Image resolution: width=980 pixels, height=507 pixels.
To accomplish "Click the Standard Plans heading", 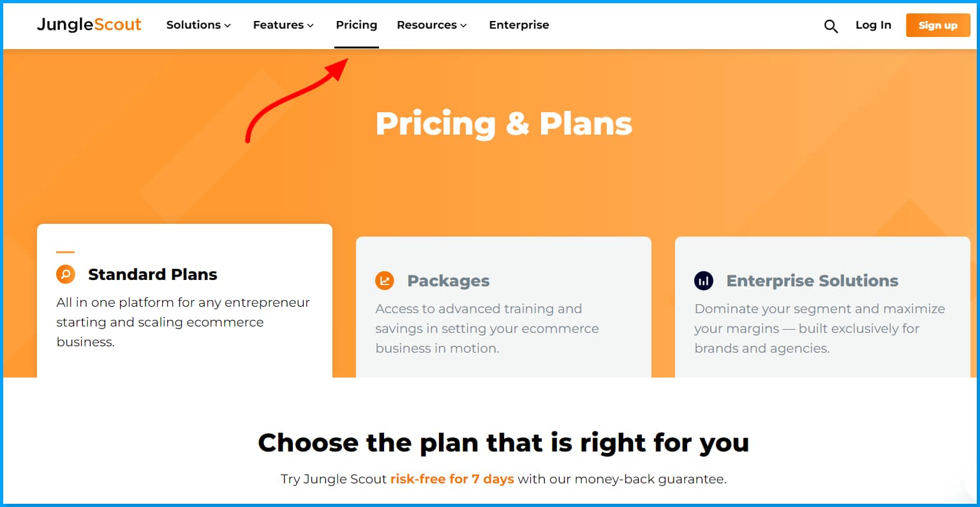I will 152,274.
